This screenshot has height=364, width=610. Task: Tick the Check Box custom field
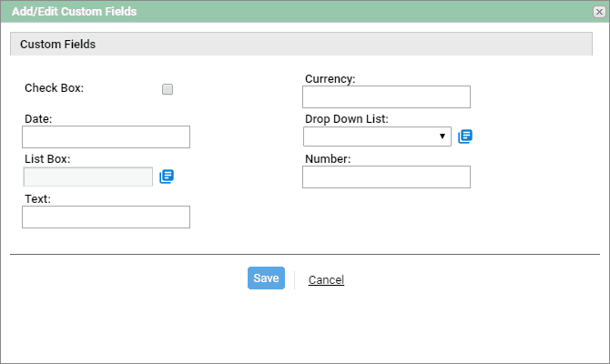[168, 89]
